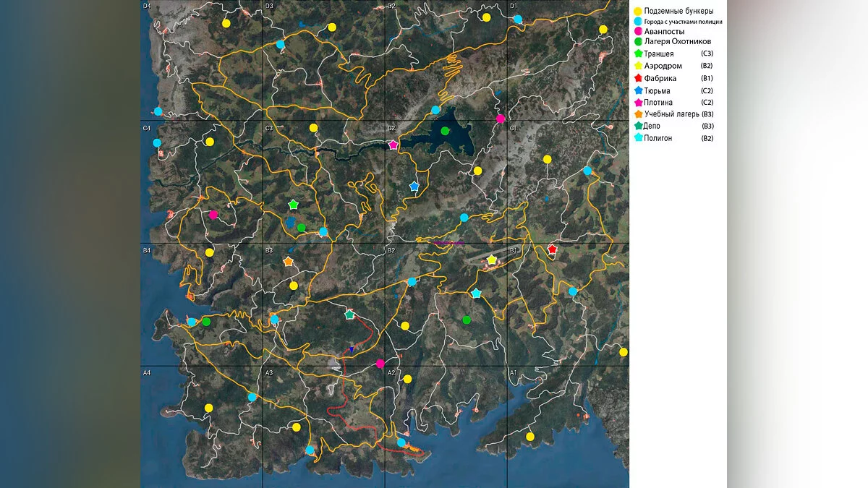Click the green hunter camp circle below Полигон star
The height and width of the screenshot is (488, 868).
pos(467,320)
